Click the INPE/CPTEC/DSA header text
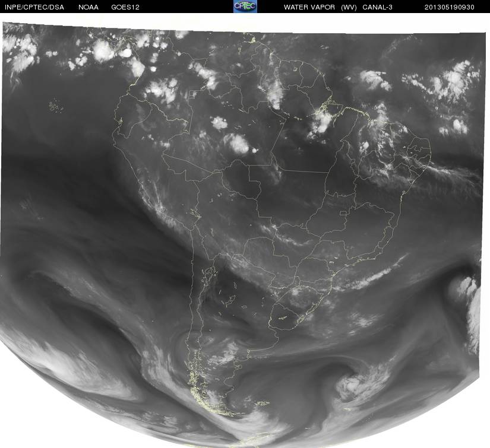The width and height of the screenshot is (490, 448). [x=34, y=7]
